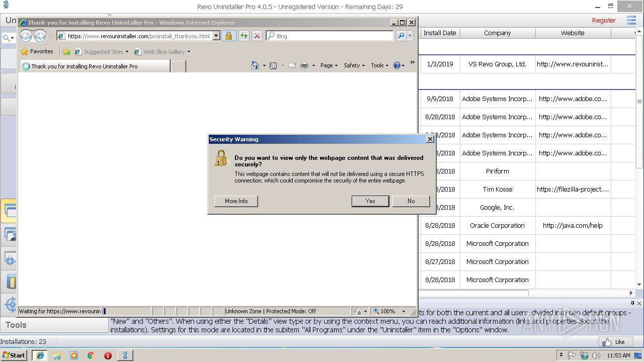644x362 pixels.
Task: Expand the zoom level dropdown arrow
Action: [x=404, y=311]
